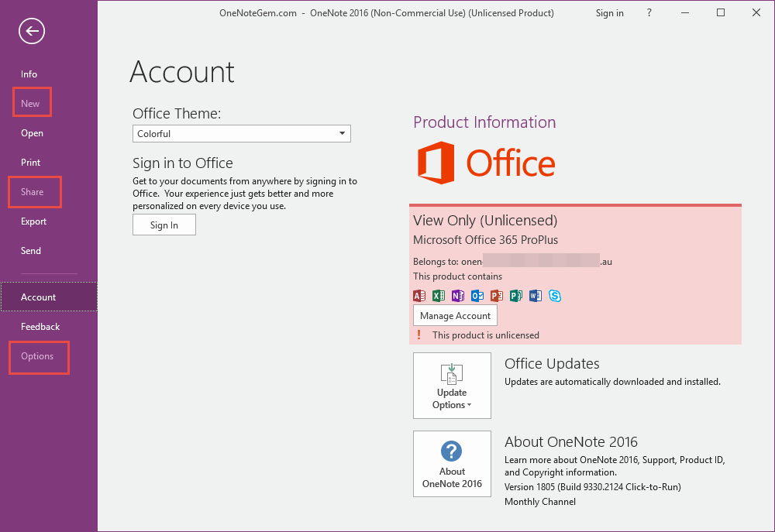Expand the Update Options menu button
Screen dimensions: 775x532
[452, 386]
